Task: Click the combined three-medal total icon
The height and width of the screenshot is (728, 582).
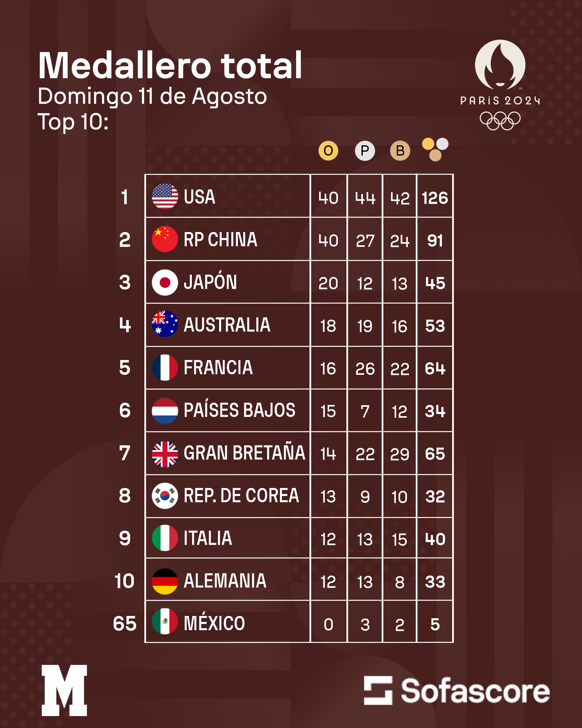Action: click(435, 149)
